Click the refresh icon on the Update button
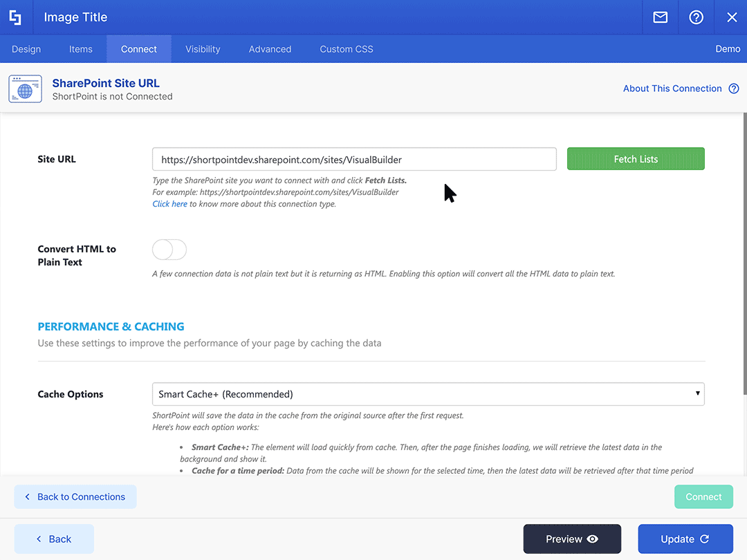The height and width of the screenshot is (560, 747). (703, 539)
